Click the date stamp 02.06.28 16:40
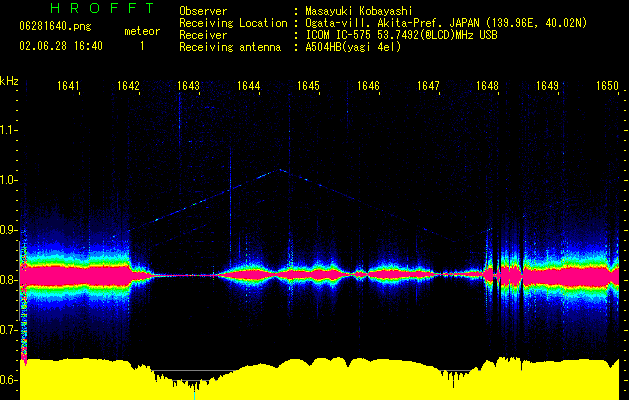 pyautogui.click(x=61, y=46)
